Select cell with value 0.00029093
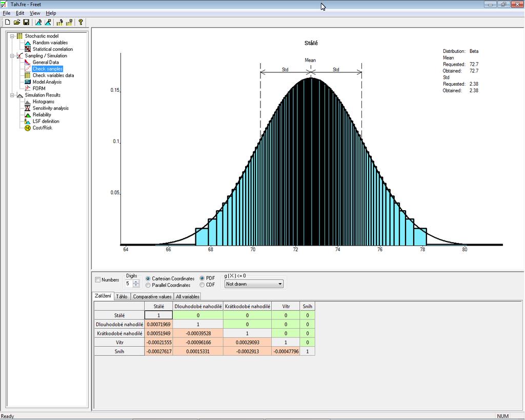 (x=248, y=343)
